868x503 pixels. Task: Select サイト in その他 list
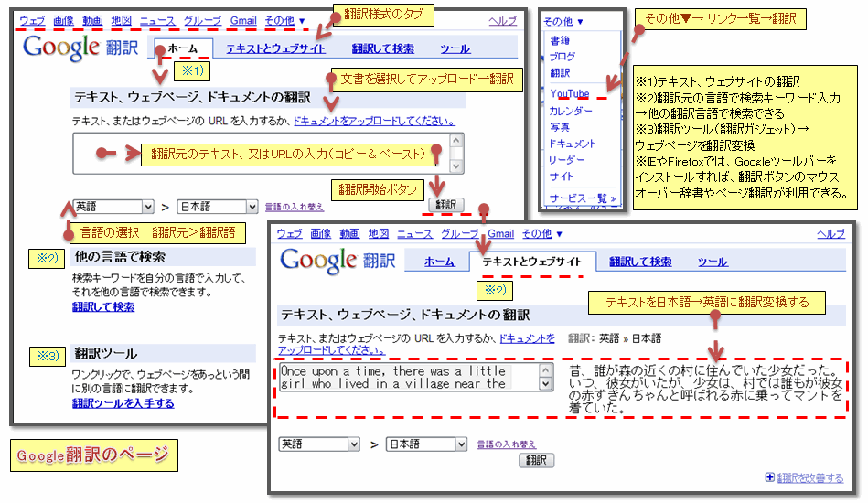(x=561, y=176)
